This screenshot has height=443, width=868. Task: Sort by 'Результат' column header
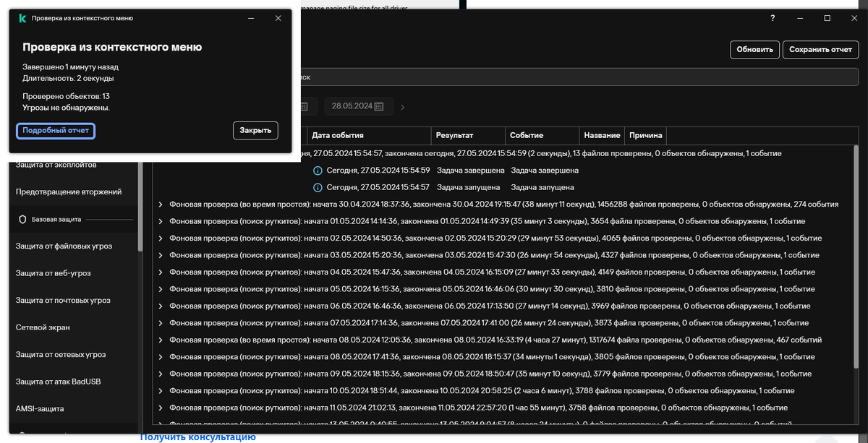[467, 135]
